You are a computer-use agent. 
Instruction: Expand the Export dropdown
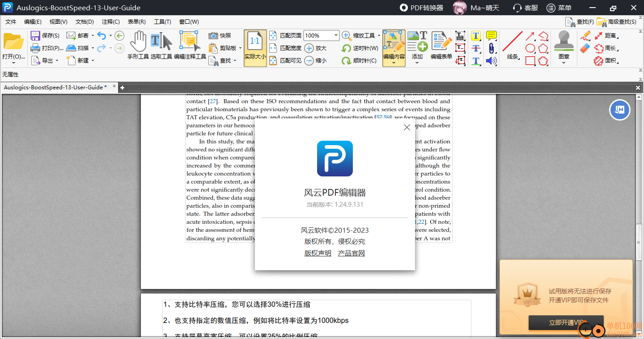[x=57, y=61]
